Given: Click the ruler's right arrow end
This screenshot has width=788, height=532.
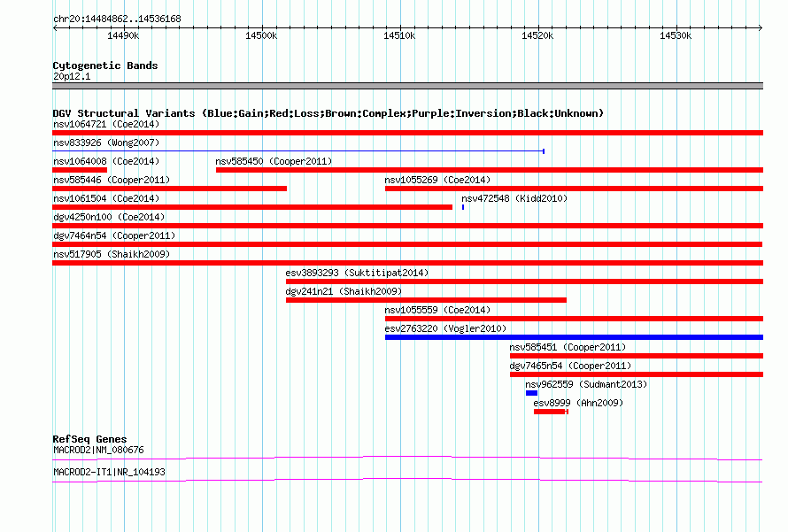Looking at the screenshot, I should coord(761,28).
